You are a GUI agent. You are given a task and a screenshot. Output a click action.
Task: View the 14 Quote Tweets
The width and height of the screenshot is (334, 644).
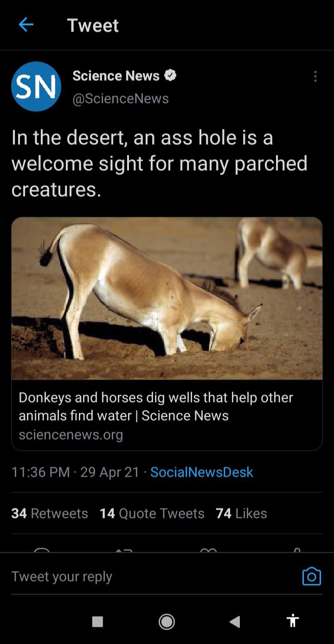coord(152,513)
